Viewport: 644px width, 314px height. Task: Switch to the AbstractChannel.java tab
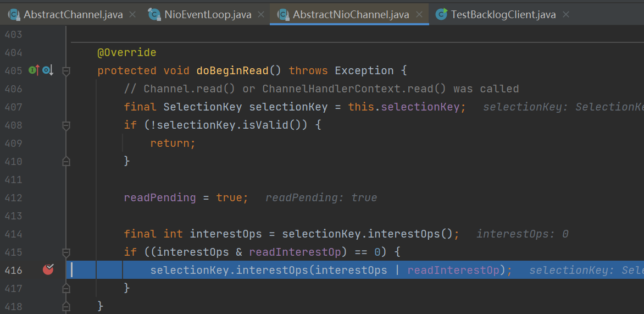click(73, 15)
